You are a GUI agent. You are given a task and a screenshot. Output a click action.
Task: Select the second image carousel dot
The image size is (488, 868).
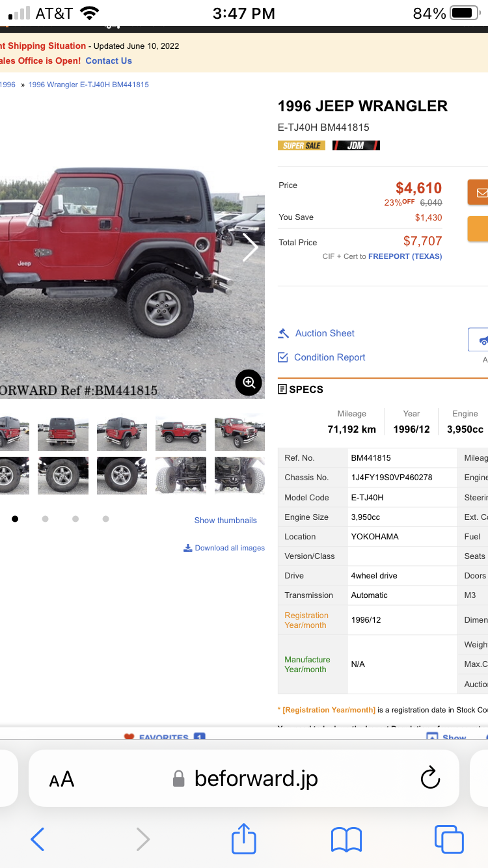45,519
